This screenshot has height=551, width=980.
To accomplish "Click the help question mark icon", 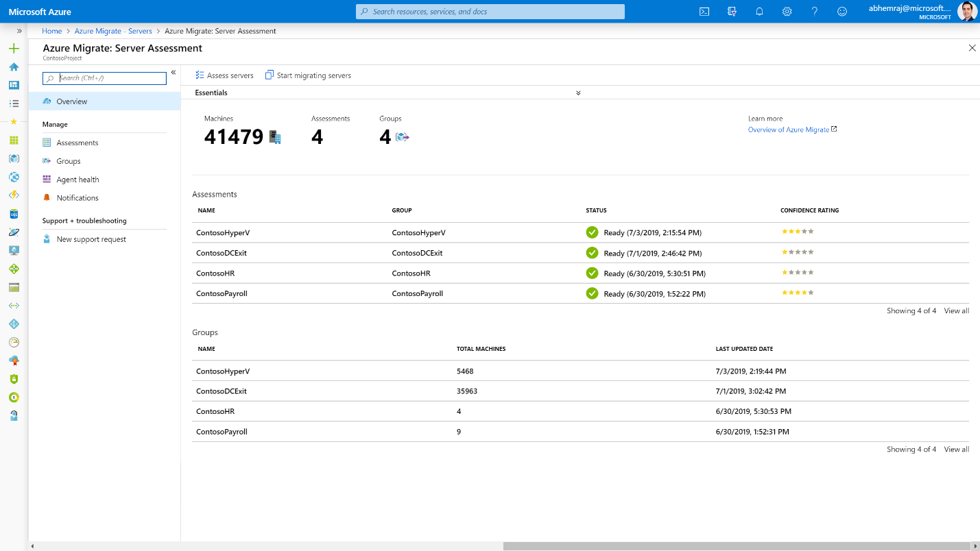I will 815,12.
